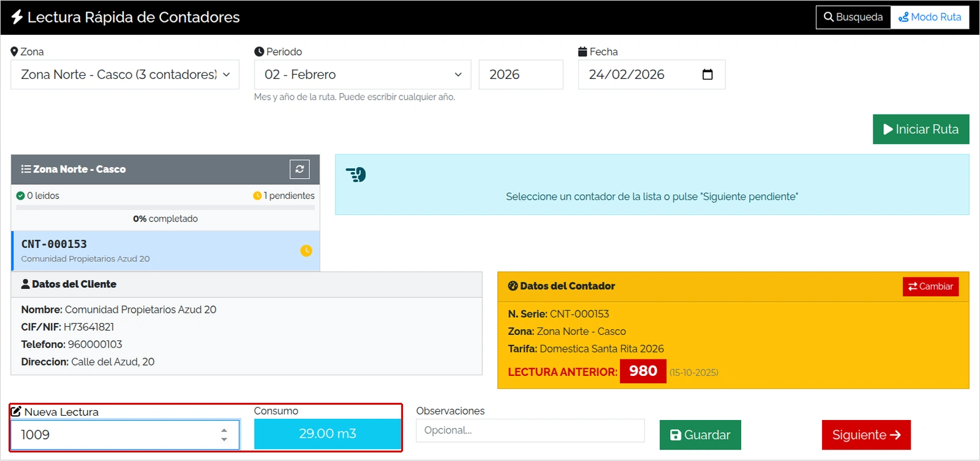Click the Iniciar Ruta button
980x461 pixels.
921,129
